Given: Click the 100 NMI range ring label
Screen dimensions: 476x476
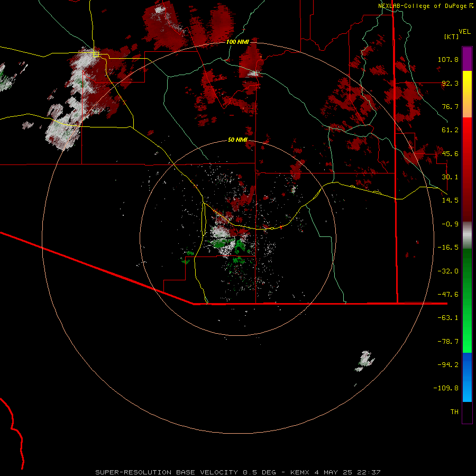Looking at the screenshot, I should 237,42.
